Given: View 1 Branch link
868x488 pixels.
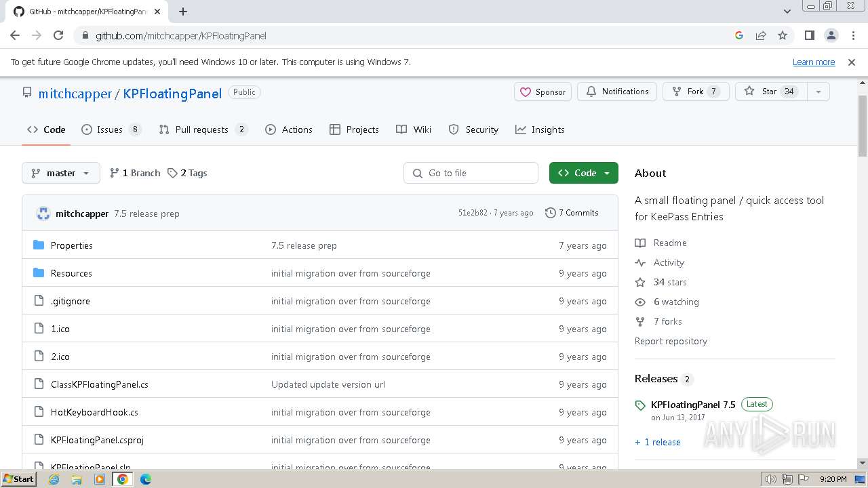Looking at the screenshot, I should click(135, 173).
